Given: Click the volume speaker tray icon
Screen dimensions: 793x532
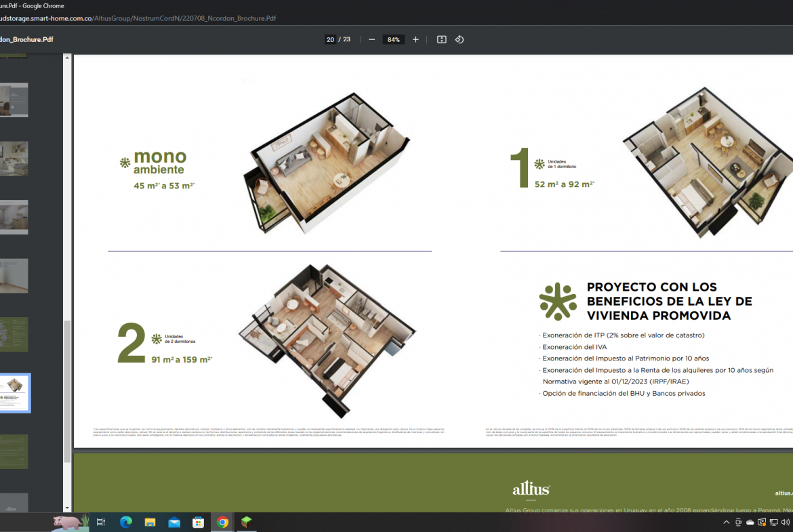Looking at the screenshot, I should (786, 522).
